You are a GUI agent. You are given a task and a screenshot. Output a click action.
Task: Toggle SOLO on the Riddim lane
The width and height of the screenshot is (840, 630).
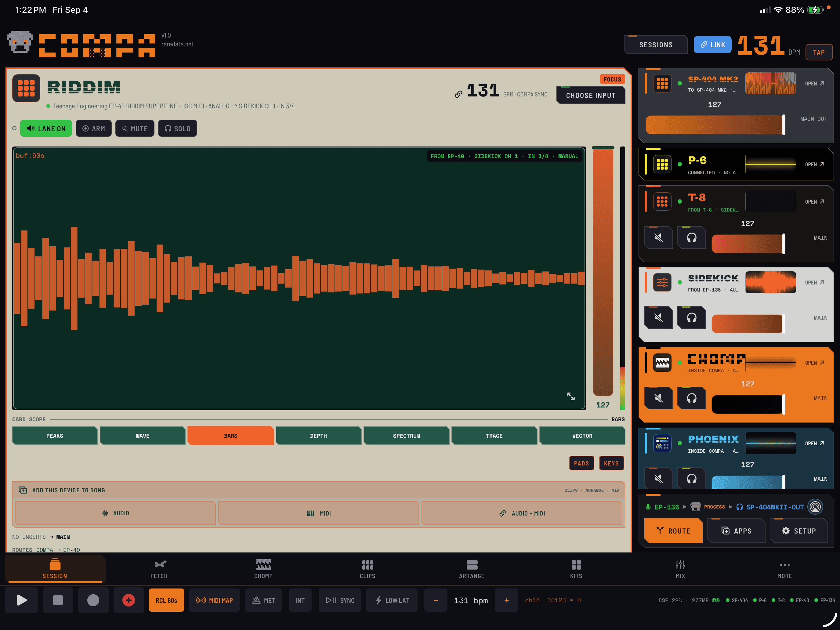[x=177, y=129]
